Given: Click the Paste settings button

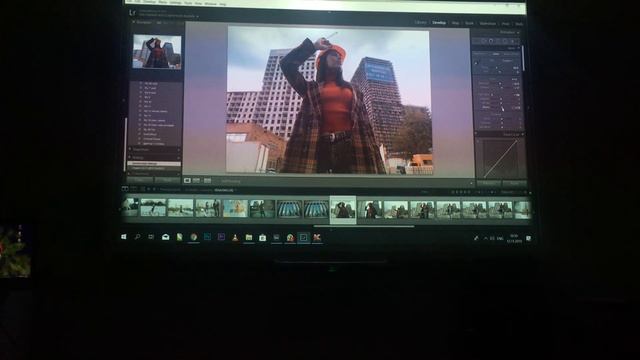Looking at the screenshot, I should pos(167,180).
